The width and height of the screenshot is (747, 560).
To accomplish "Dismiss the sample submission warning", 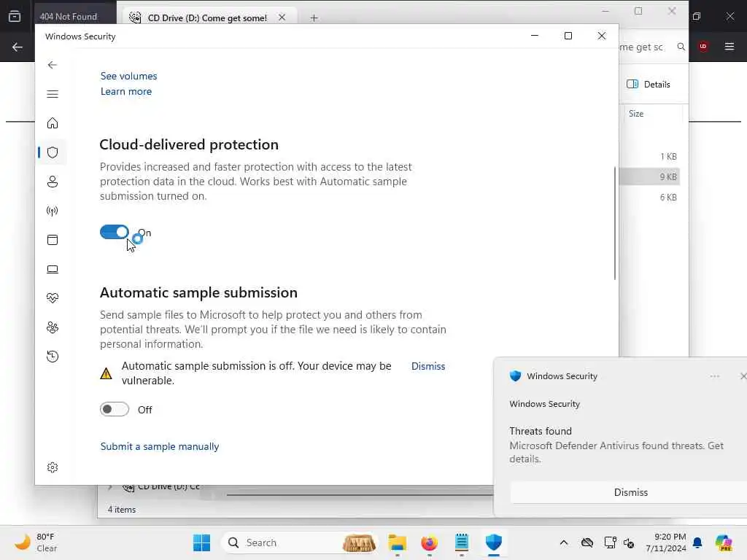I will 428,366.
